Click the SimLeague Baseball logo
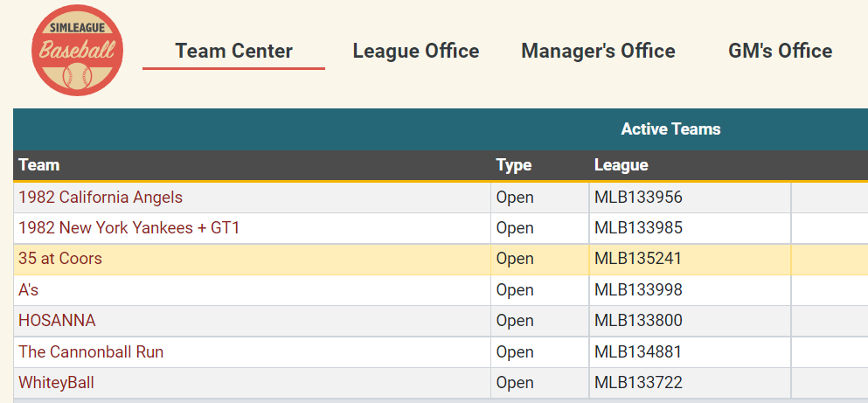Image resolution: width=868 pixels, height=403 pixels. (77, 51)
